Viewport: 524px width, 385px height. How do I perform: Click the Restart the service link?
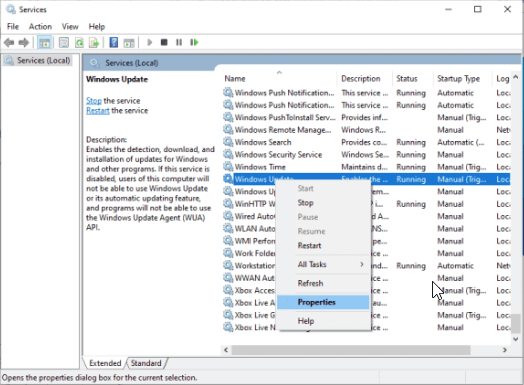coord(98,111)
